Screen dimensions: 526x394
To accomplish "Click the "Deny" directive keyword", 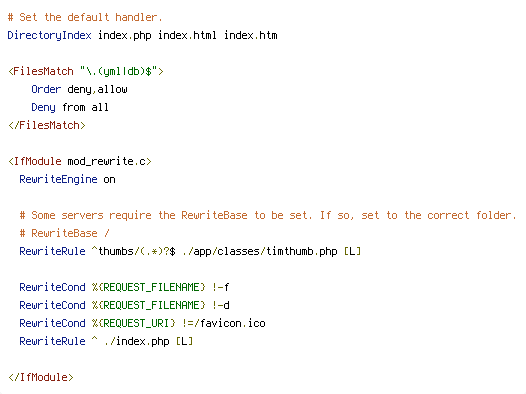I will tap(43, 108).
